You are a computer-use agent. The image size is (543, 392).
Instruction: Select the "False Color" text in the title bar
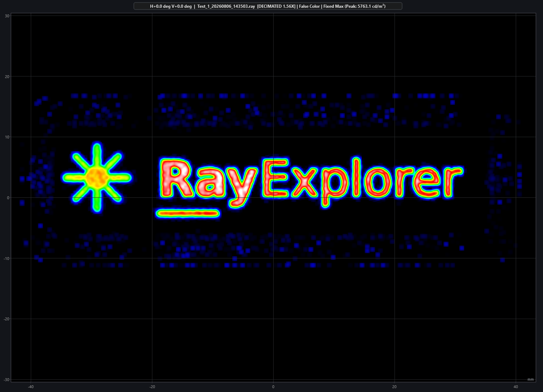(309, 6)
